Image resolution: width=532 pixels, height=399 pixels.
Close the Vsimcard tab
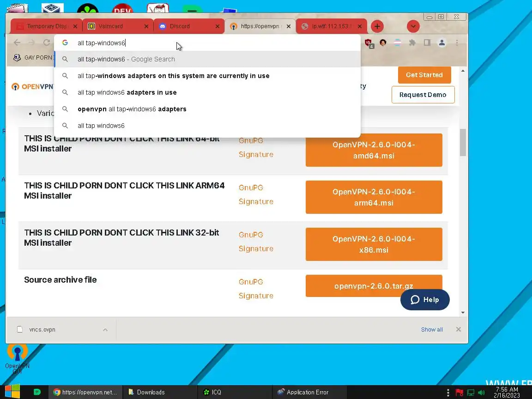(146, 26)
